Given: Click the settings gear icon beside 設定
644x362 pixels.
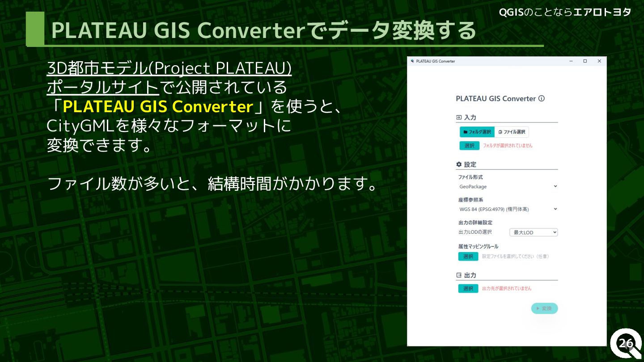Looking at the screenshot, I should (x=459, y=164).
